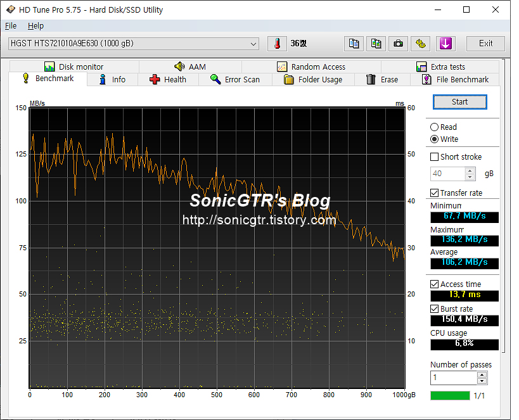Image resolution: width=519 pixels, height=420 pixels.
Task: Decrease short stroke gB value
Action: [x=470, y=177]
